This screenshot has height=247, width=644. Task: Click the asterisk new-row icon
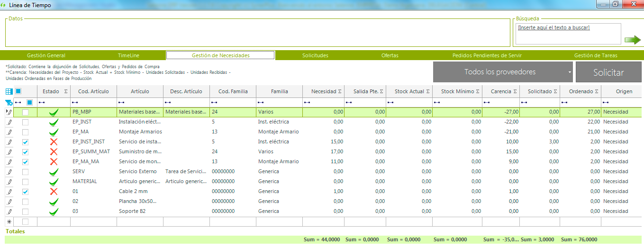coord(9,221)
